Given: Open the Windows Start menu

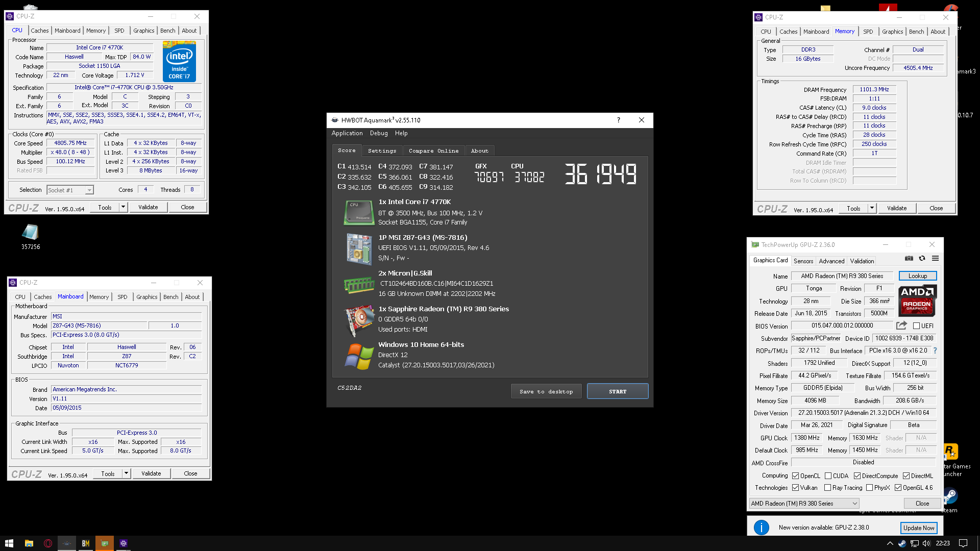Looking at the screenshot, I should pos(9,543).
